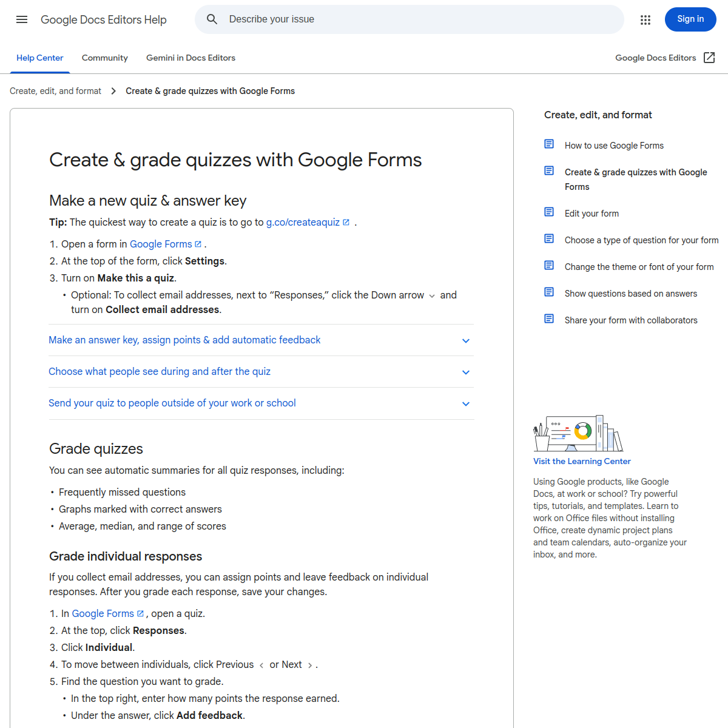Click article icon beside Choose a type of question
The image size is (728, 728).
click(549, 239)
